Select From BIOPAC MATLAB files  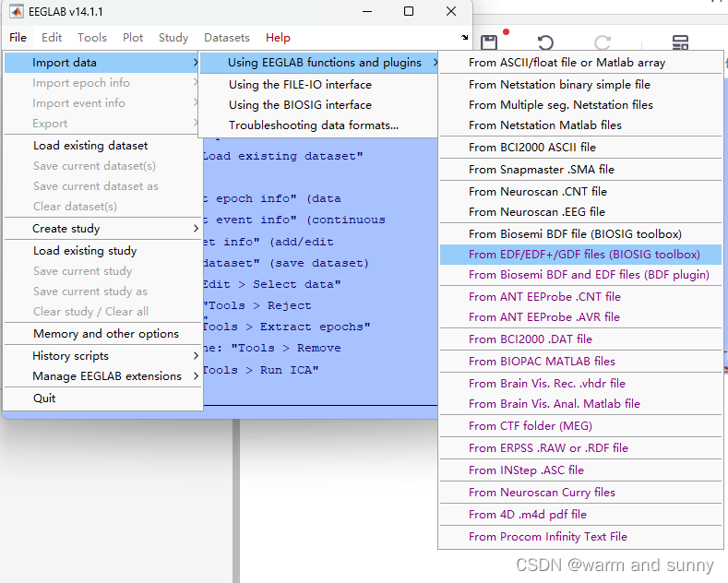pyautogui.click(x=580, y=361)
